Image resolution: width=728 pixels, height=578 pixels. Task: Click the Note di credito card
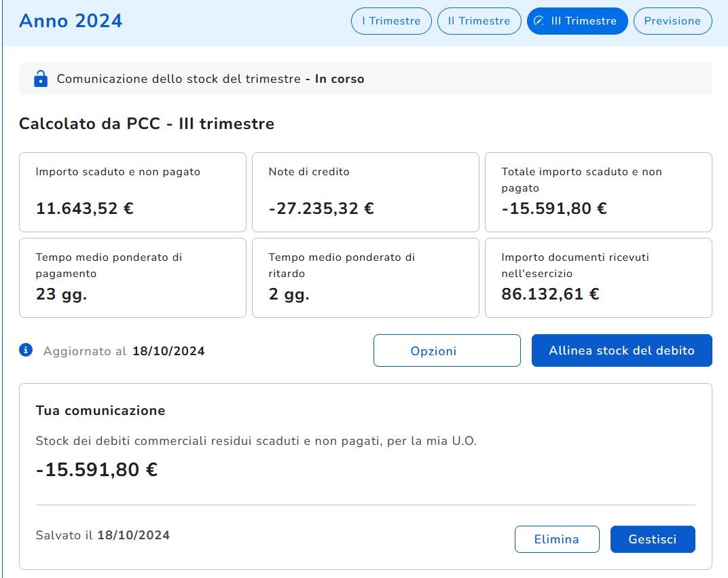(x=365, y=192)
